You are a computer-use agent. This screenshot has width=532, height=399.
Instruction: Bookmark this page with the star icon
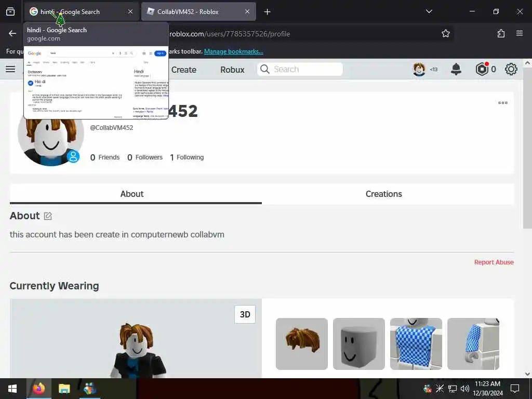point(445,33)
